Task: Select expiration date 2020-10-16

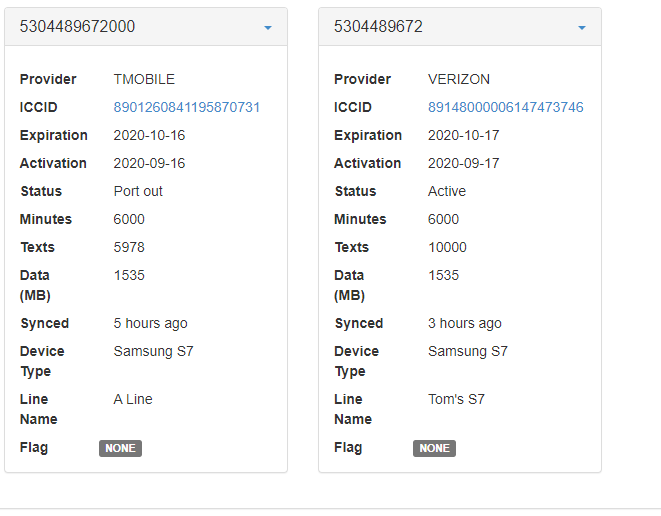Action: click(x=149, y=135)
